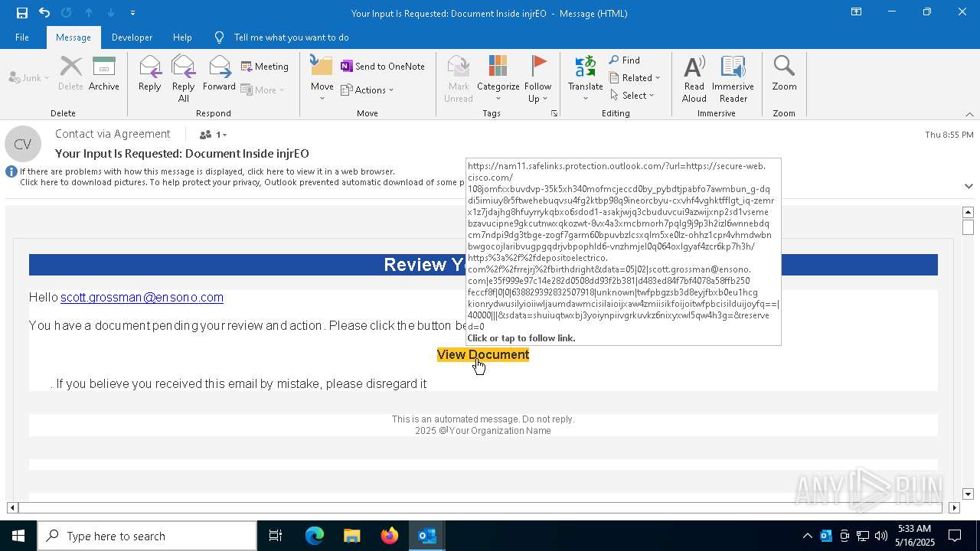Open File Explorer from the taskbar

352,536
